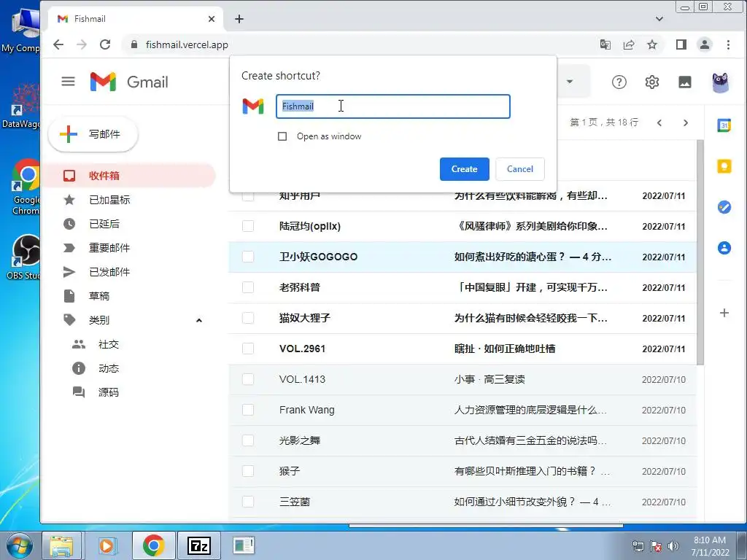Compose a new email with 写邮件

93,134
